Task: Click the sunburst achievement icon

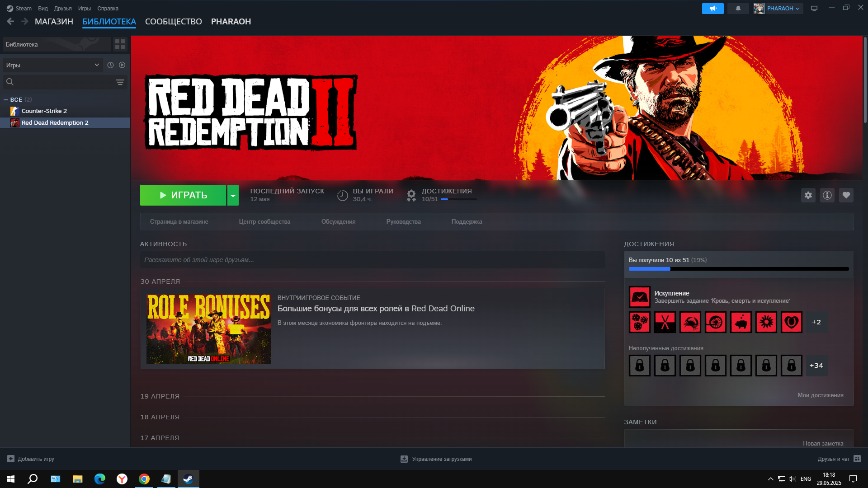Action: [766, 322]
